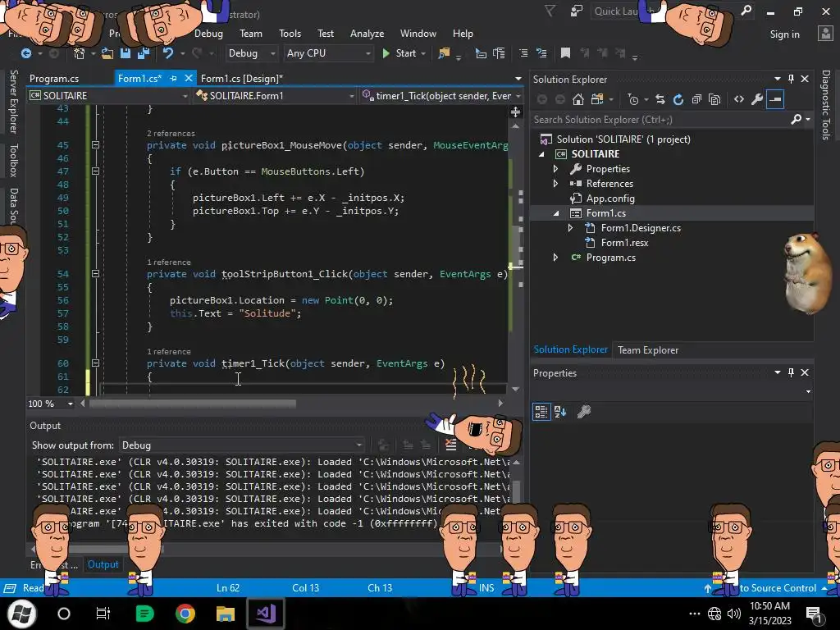The height and width of the screenshot is (630, 840).
Task: Collapse the timer1_Tick method outline
Action: tap(95, 363)
